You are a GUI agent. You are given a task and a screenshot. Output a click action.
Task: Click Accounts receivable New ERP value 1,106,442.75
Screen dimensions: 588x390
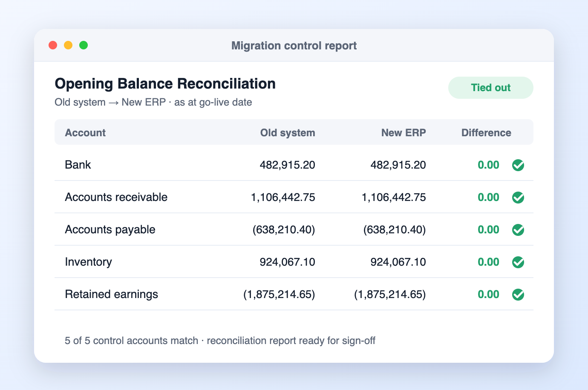(x=394, y=198)
